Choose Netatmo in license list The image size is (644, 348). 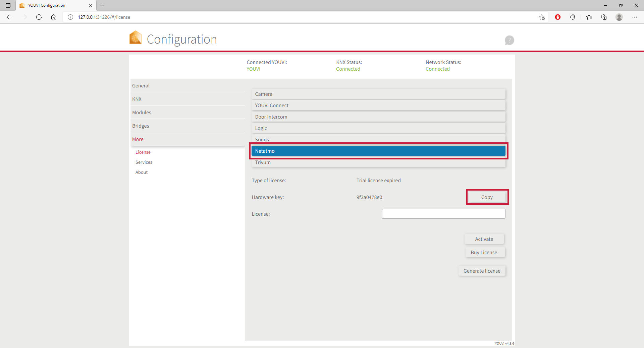pos(378,151)
